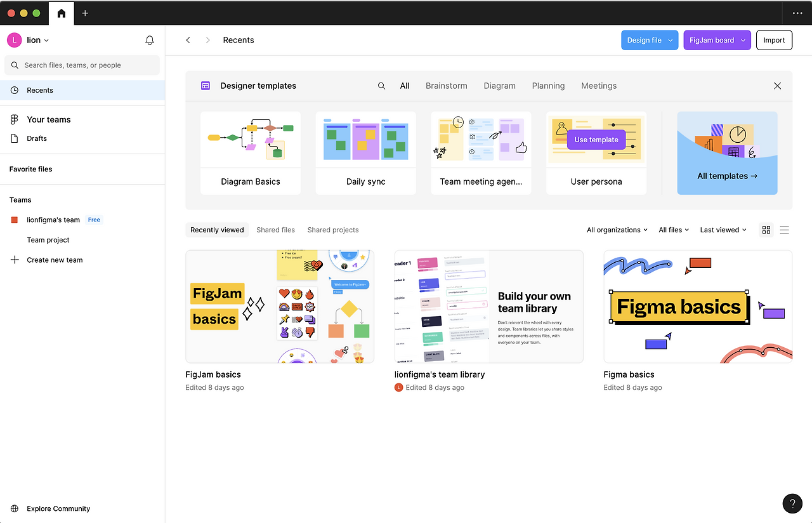The height and width of the screenshot is (523, 812).
Task: Open lionfigma's team in the sidebar
Action: [53, 220]
